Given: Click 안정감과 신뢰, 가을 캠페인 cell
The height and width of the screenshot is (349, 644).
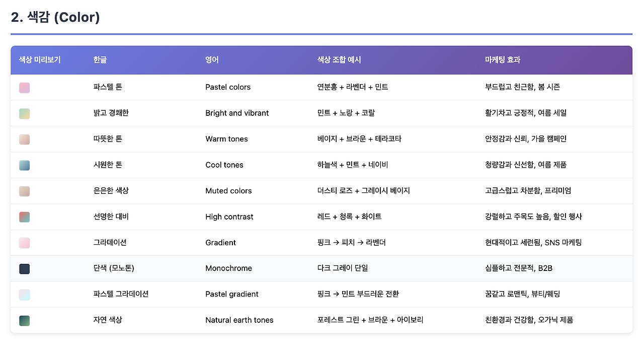Looking at the screenshot, I should [526, 139].
